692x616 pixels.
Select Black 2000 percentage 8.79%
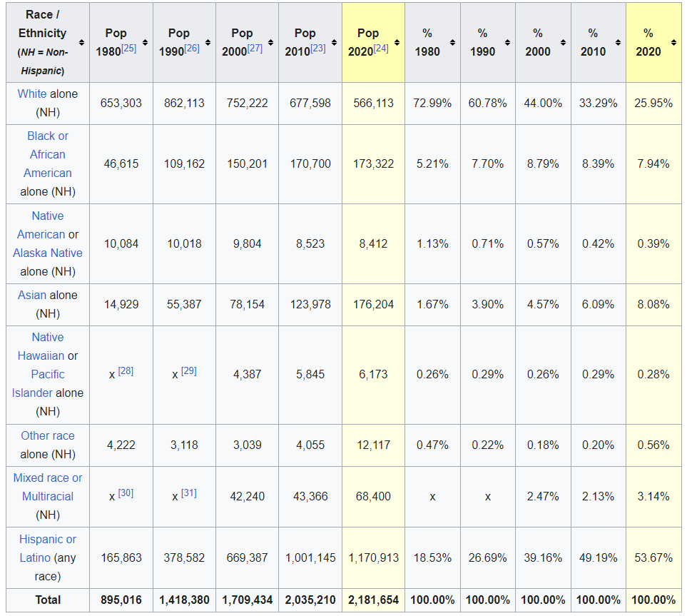pos(543,164)
